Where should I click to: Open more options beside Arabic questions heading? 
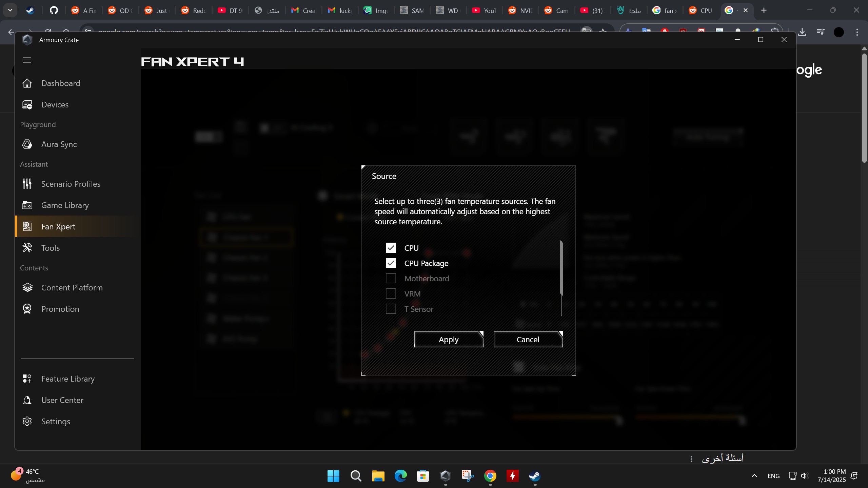click(691, 459)
